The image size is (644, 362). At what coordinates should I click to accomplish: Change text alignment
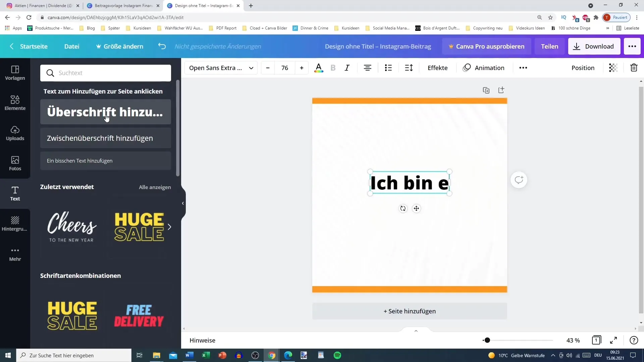pyautogui.click(x=368, y=68)
